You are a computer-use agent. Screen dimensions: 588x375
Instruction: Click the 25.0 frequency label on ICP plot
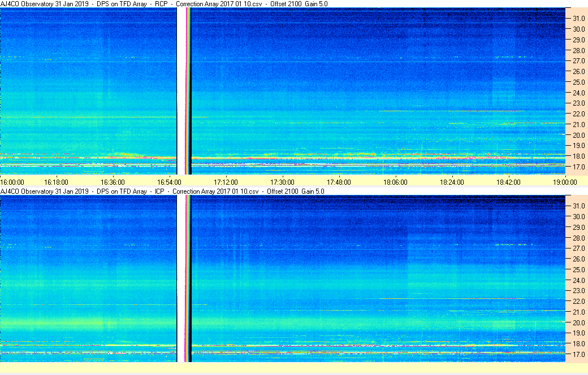(x=578, y=270)
